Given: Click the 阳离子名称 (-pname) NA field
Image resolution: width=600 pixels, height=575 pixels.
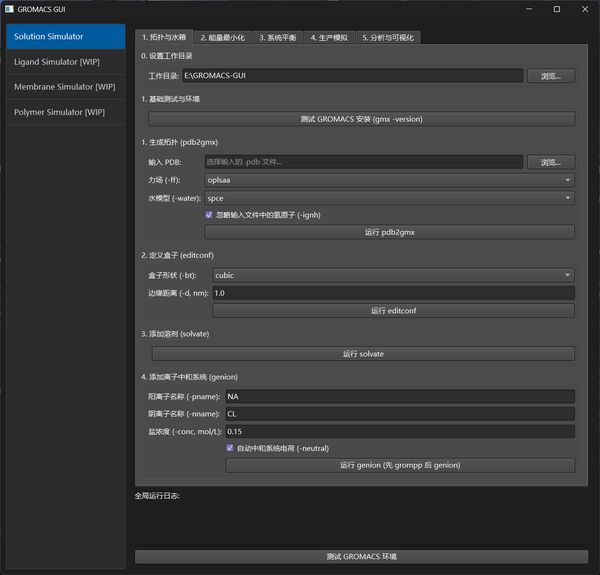Looking at the screenshot, I should (400, 396).
